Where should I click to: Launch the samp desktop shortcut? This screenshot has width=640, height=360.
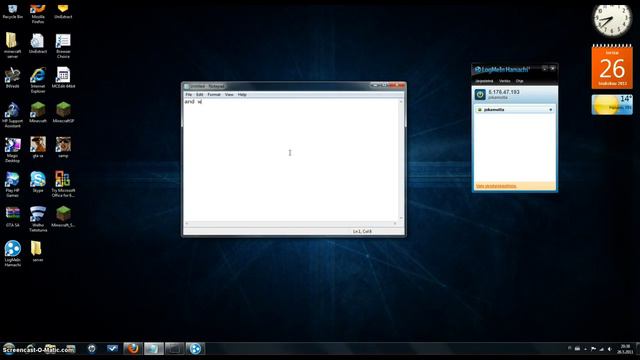[63, 147]
